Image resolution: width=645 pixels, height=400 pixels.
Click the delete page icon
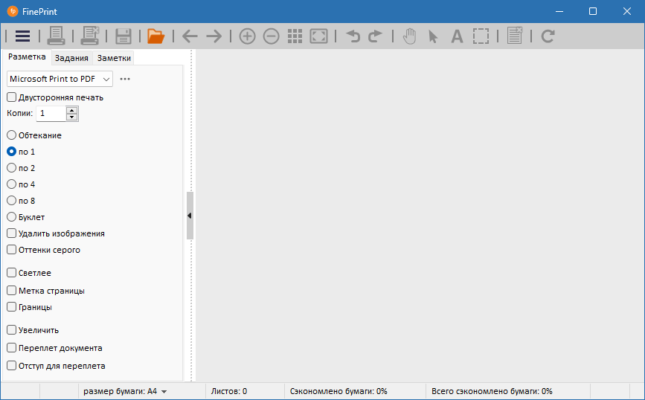pyautogui.click(x=515, y=36)
